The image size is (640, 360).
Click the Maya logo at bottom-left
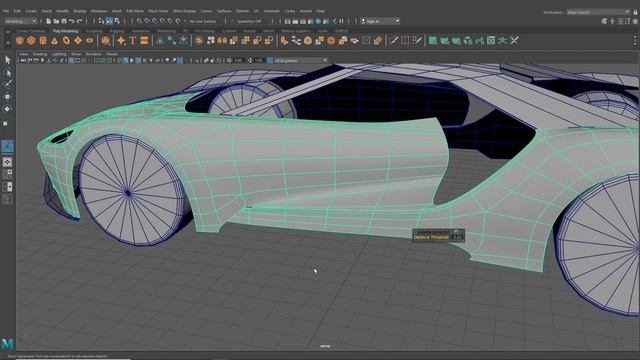7,344
